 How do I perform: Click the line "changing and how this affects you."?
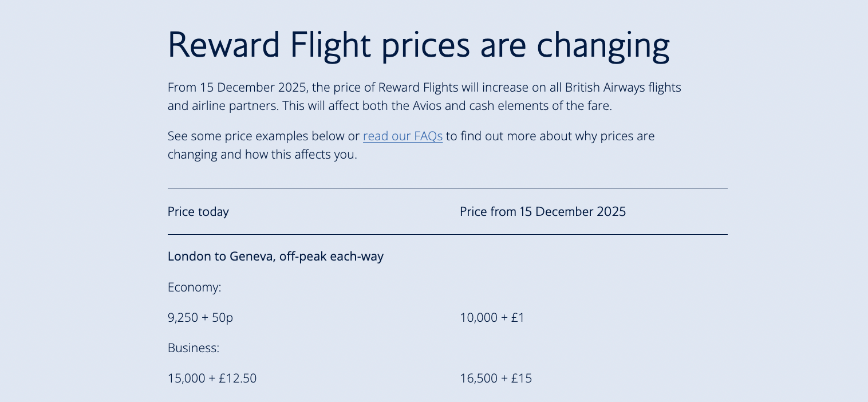tap(262, 155)
